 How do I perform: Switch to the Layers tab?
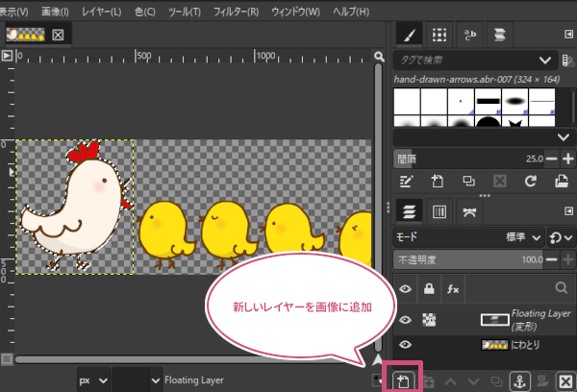[410, 211]
